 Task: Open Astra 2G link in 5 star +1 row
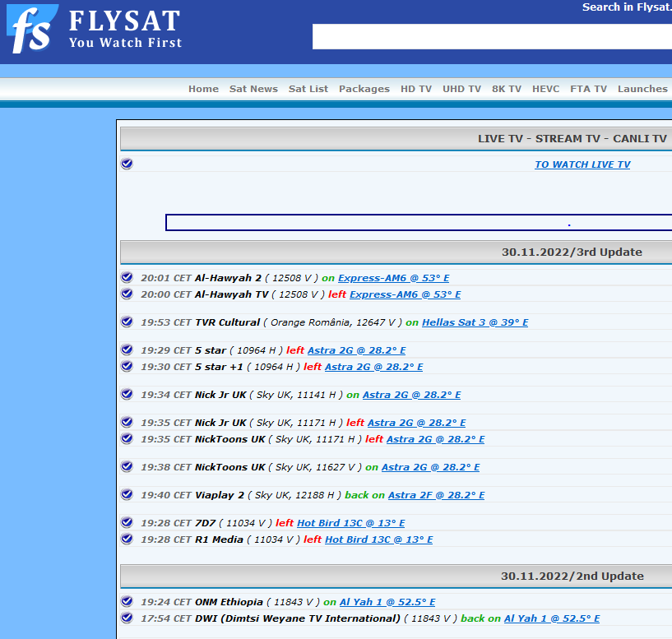(373, 367)
